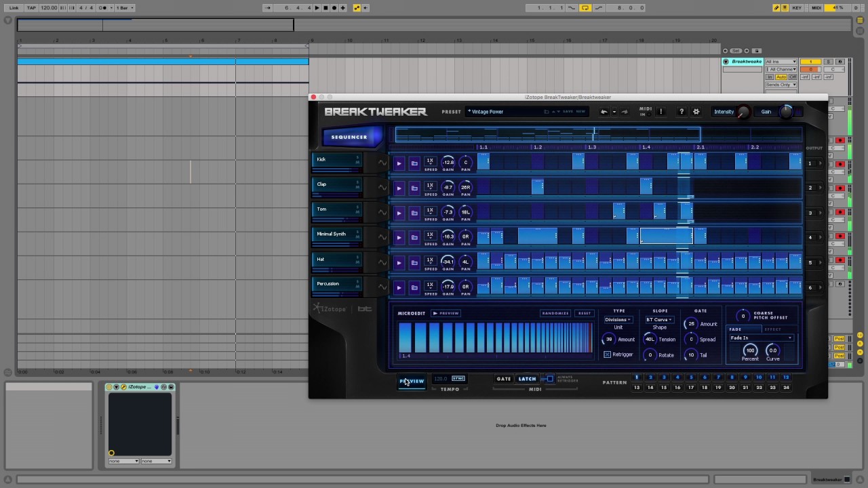Open the Kick track folder browser
The height and width of the screenshot is (488, 868).
point(414,163)
